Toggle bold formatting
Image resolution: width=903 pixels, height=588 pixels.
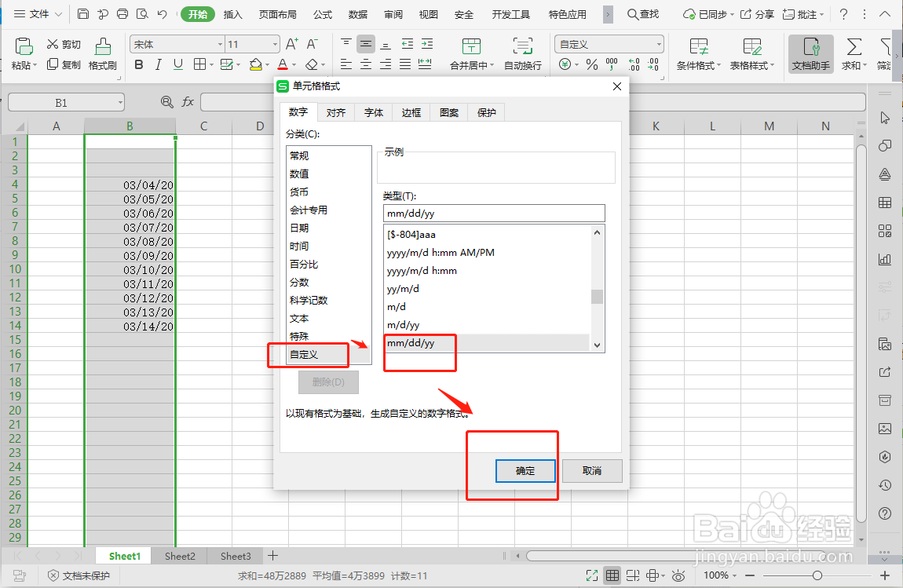pyautogui.click(x=140, y=63)
